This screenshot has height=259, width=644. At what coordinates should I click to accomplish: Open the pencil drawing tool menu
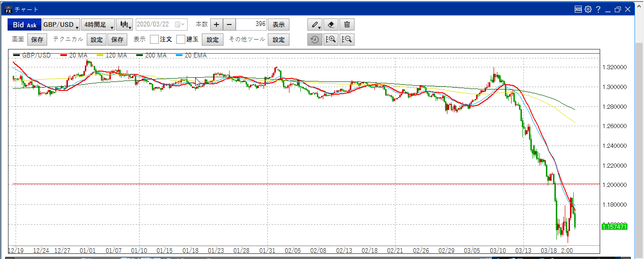(315, 25)
